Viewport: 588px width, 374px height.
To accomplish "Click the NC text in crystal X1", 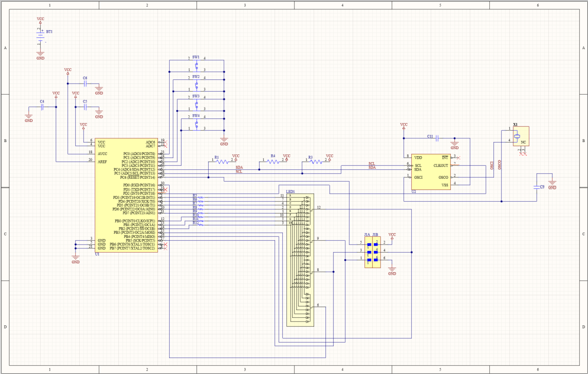I will (x=523, y=143).
